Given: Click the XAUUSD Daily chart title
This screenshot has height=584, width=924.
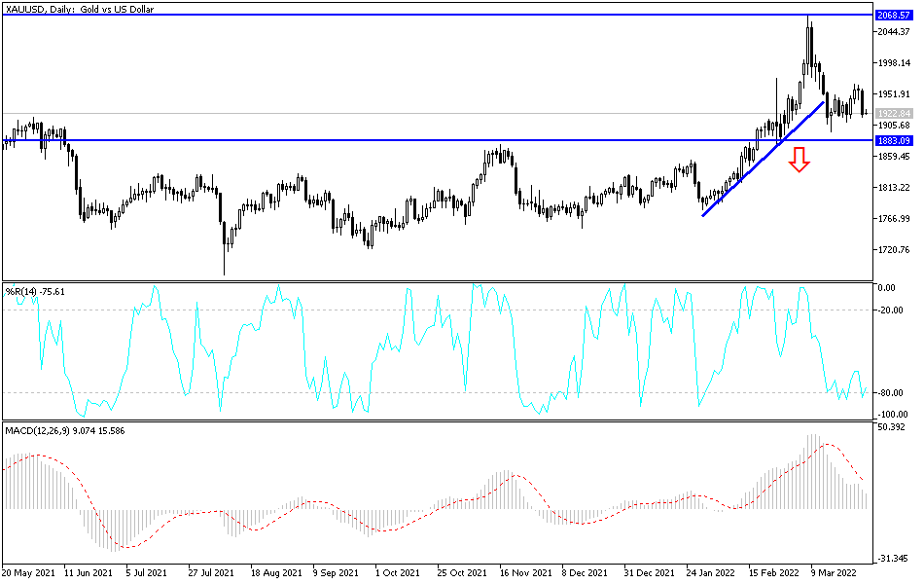Looking at the screenshot, I should tap(79, 9).
